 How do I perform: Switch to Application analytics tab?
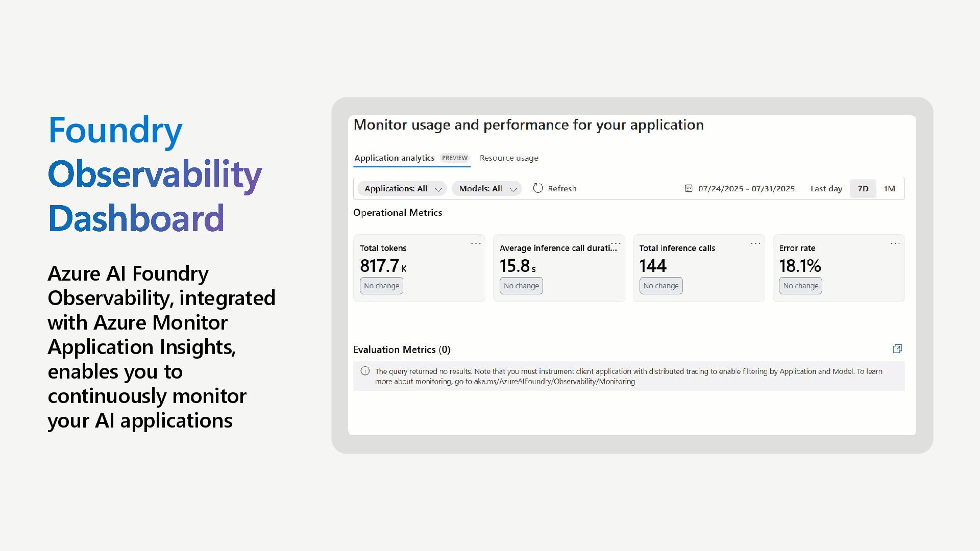point(394,158)
